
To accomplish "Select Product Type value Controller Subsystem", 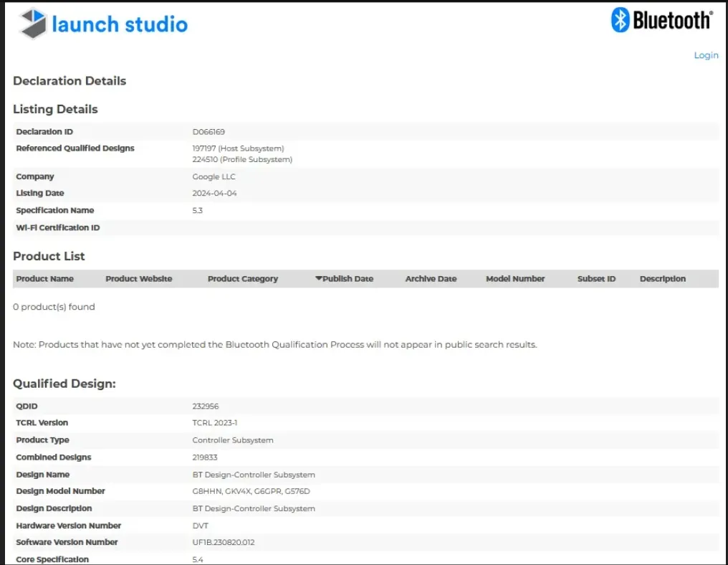I will pos(233,440).
